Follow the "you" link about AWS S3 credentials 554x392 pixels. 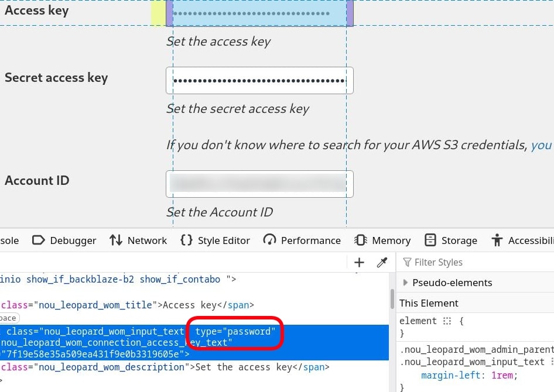tap(541, 145)
